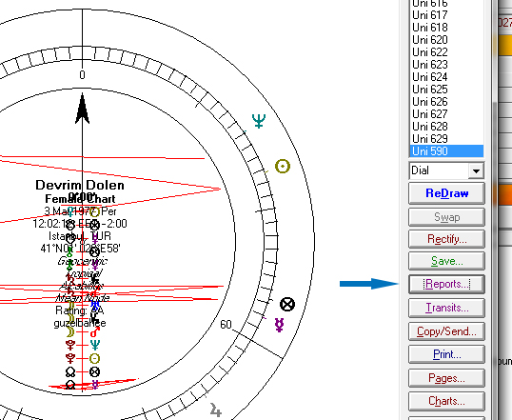
Task: Open the Transits dialog
Action: tap(446, 308)
